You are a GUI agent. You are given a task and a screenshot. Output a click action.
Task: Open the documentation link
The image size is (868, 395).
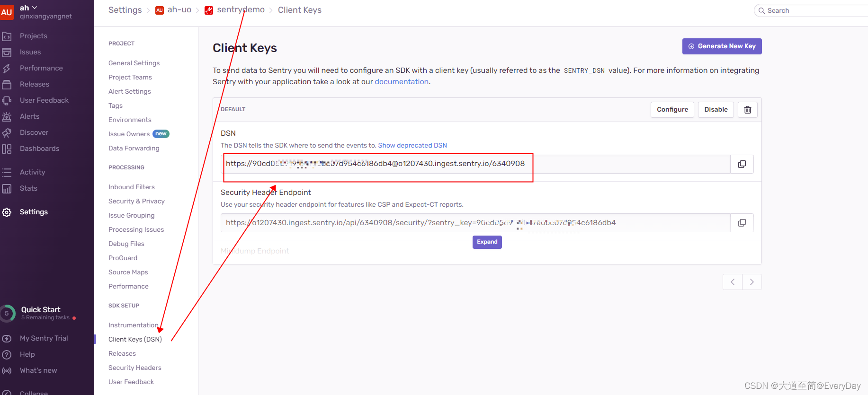click(x=402, y=82)
